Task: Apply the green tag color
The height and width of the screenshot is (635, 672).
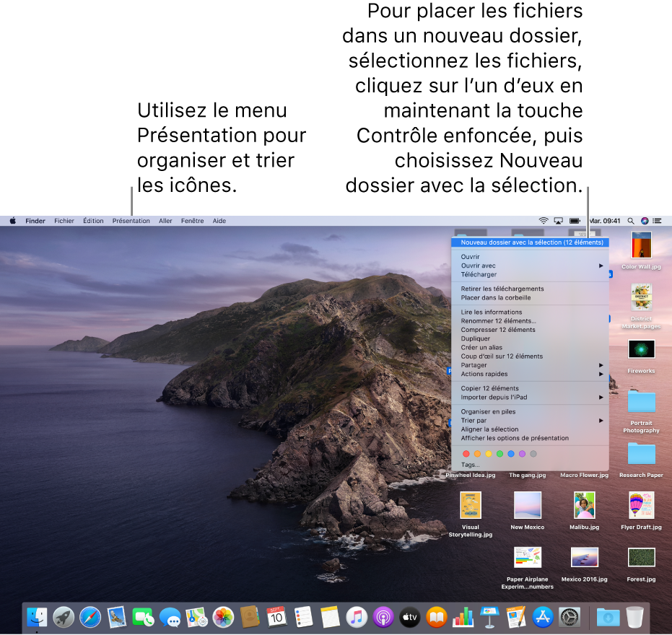Action: coord(499,454)
